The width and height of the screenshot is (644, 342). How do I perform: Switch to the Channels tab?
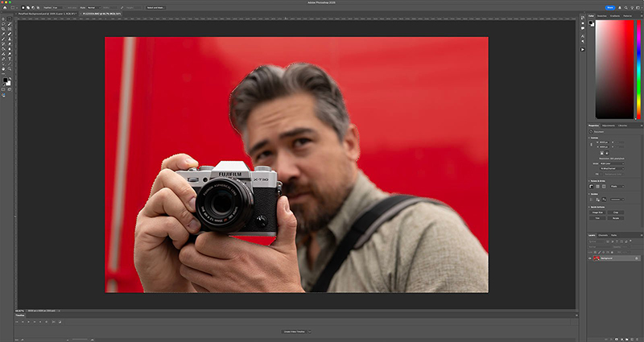click(603, 234)
